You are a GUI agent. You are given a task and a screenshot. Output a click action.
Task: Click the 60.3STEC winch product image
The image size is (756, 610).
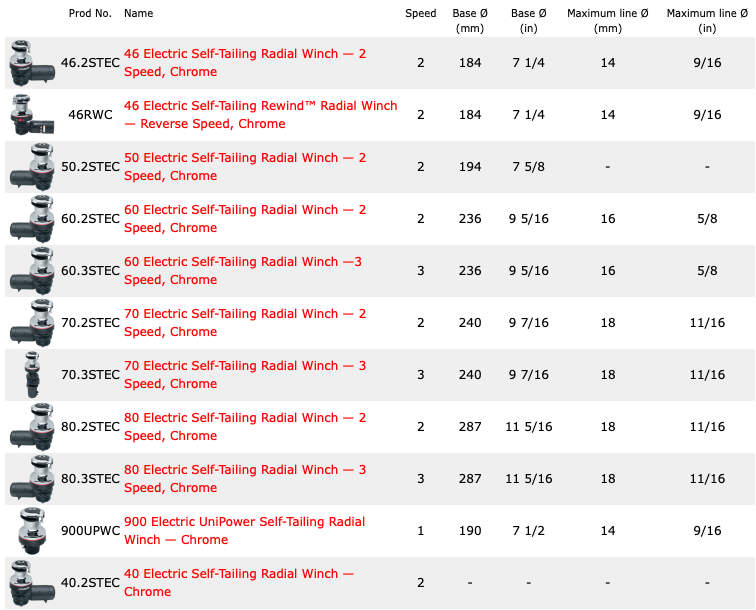pos(30,270)
